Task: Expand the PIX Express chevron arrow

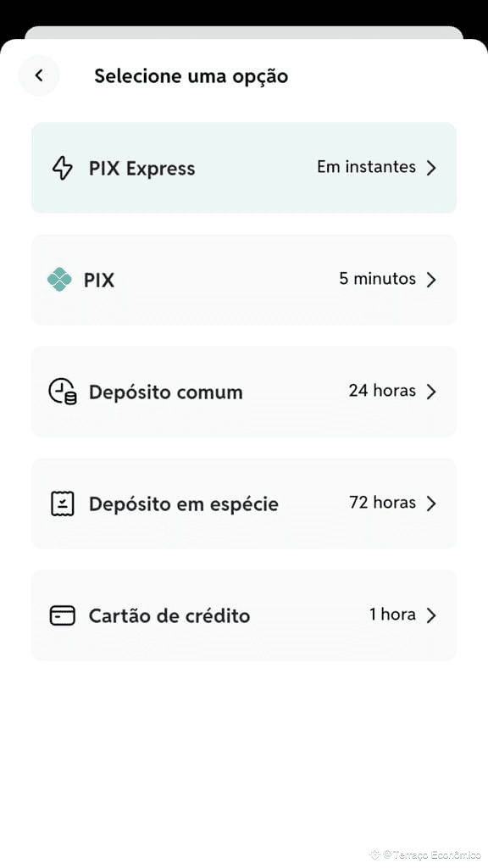Action: pos(431,168)
